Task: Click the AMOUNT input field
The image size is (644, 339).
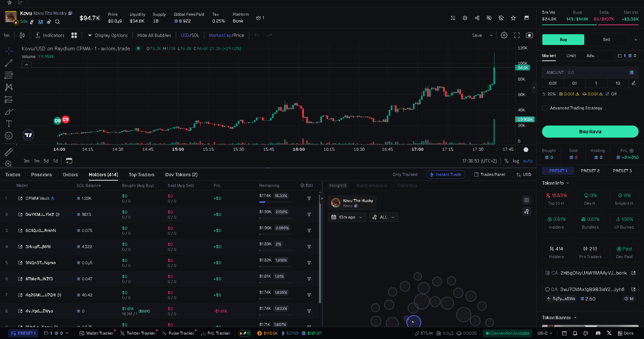Action: point(590,72)
